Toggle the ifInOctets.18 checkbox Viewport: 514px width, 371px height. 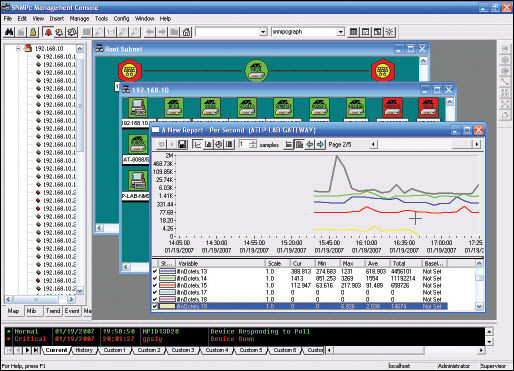155,299
